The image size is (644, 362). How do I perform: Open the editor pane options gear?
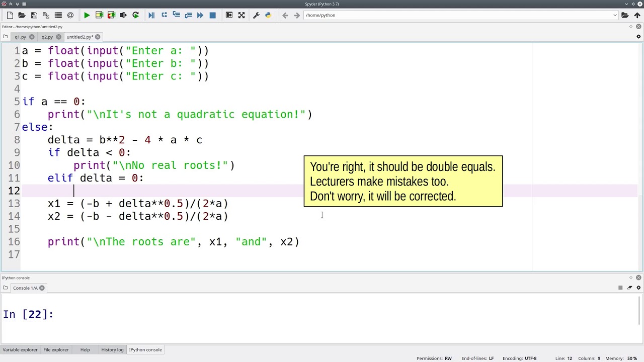[x=638, y=37]
